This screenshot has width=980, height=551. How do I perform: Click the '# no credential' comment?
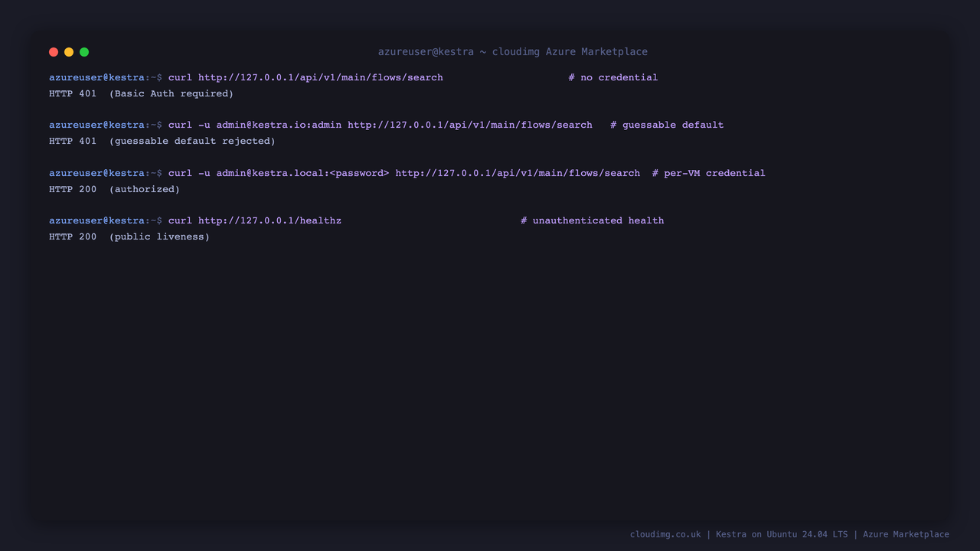(613, 77)
